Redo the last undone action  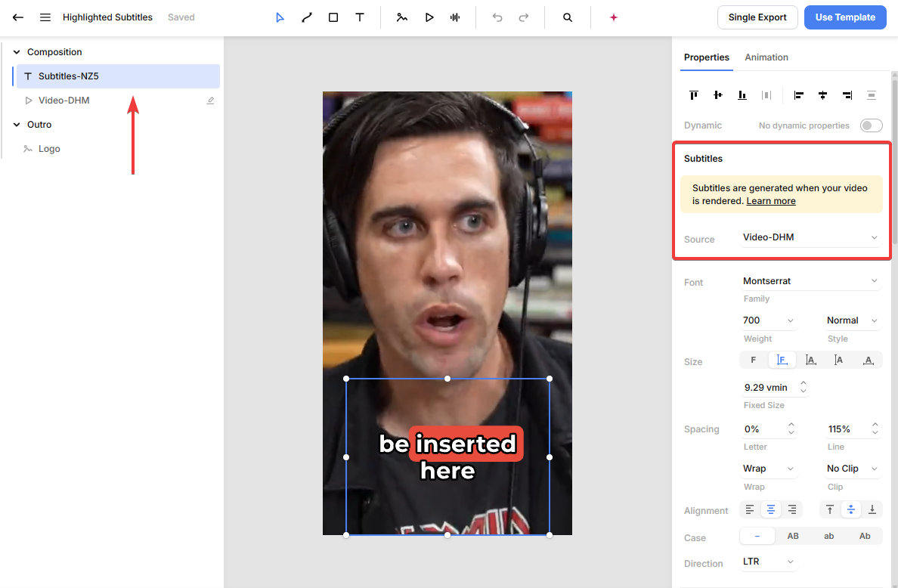tap(523, 17)
